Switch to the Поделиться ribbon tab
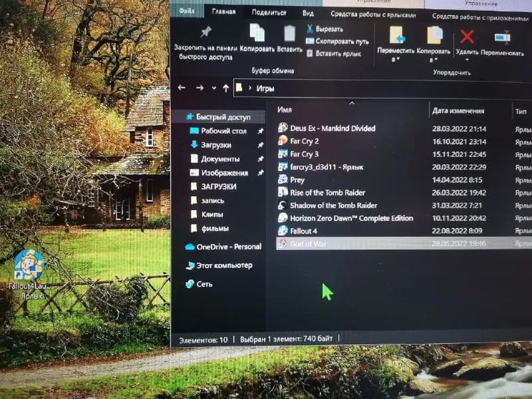 (x=269, y=13)
